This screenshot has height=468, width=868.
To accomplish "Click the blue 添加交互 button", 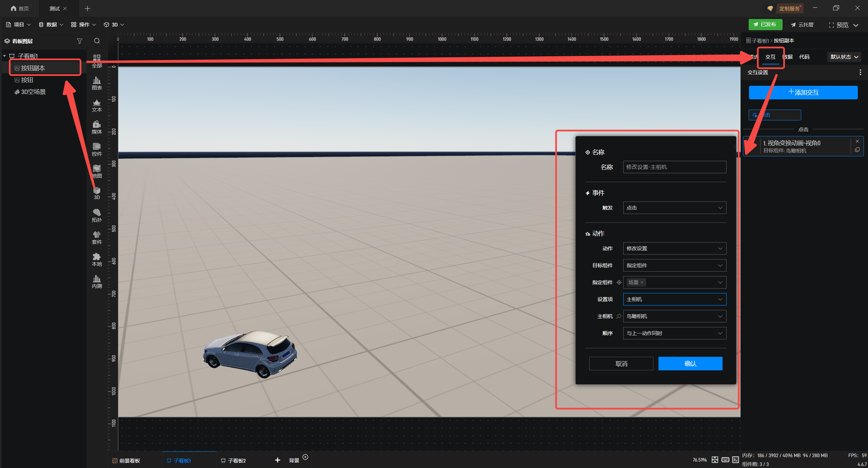I will [803, 92].
